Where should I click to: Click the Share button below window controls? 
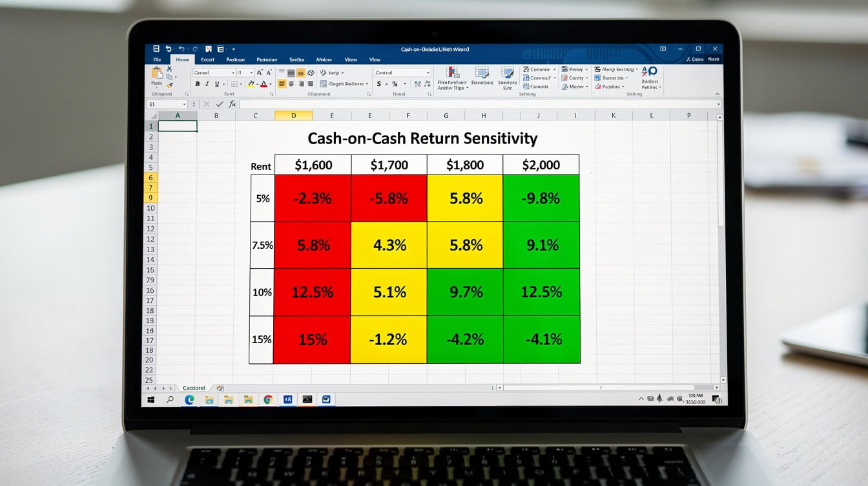click(695, 59)
